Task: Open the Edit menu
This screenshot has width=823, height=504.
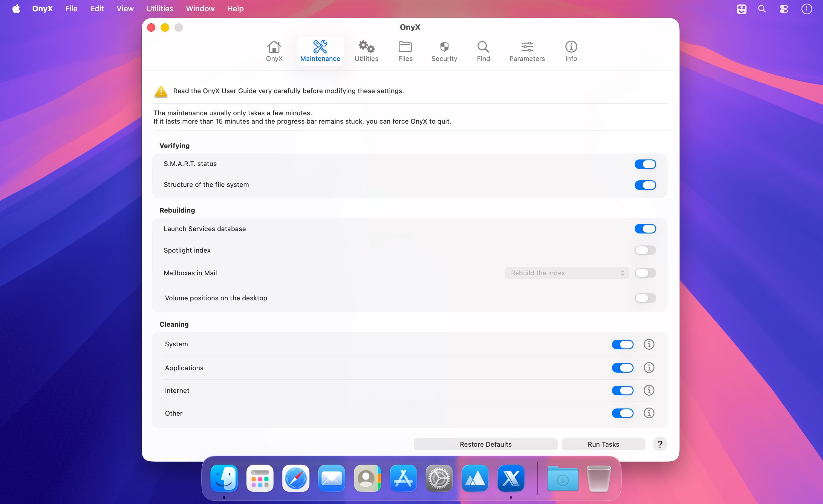Action: click(97, 9)
